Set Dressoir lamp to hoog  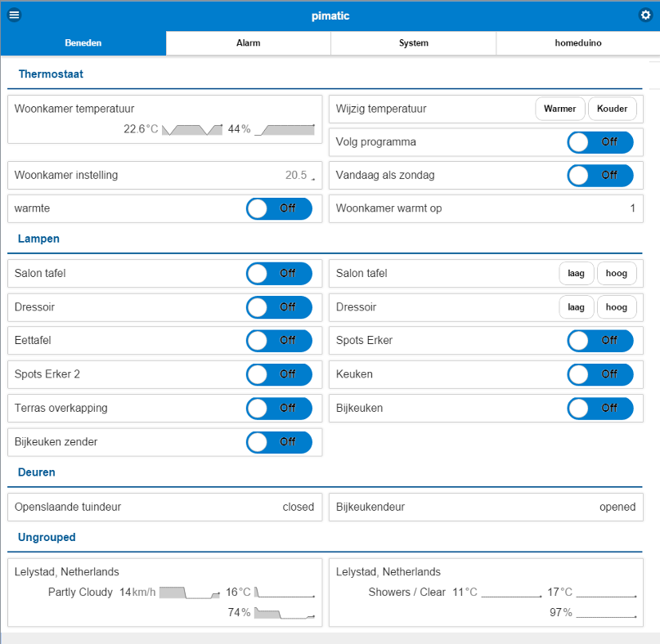tap(617, 307)
